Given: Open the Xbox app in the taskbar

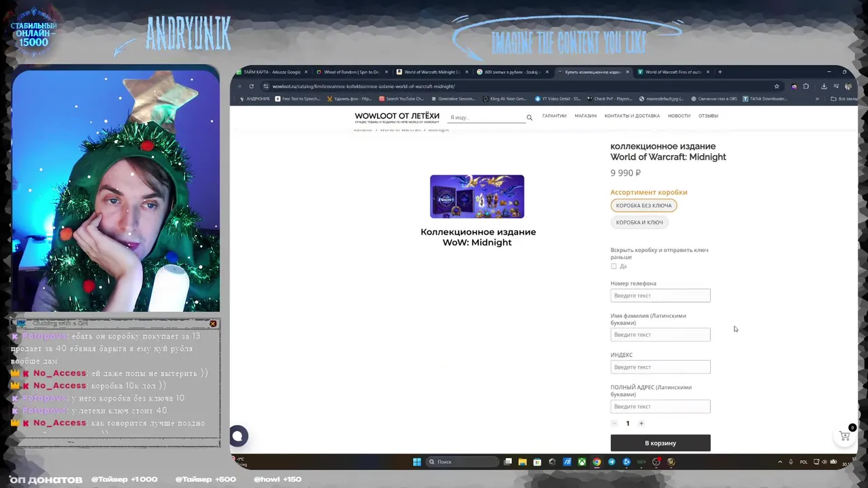Looking at the screenshot, I should pyautogui.click(x=582, y=462).
